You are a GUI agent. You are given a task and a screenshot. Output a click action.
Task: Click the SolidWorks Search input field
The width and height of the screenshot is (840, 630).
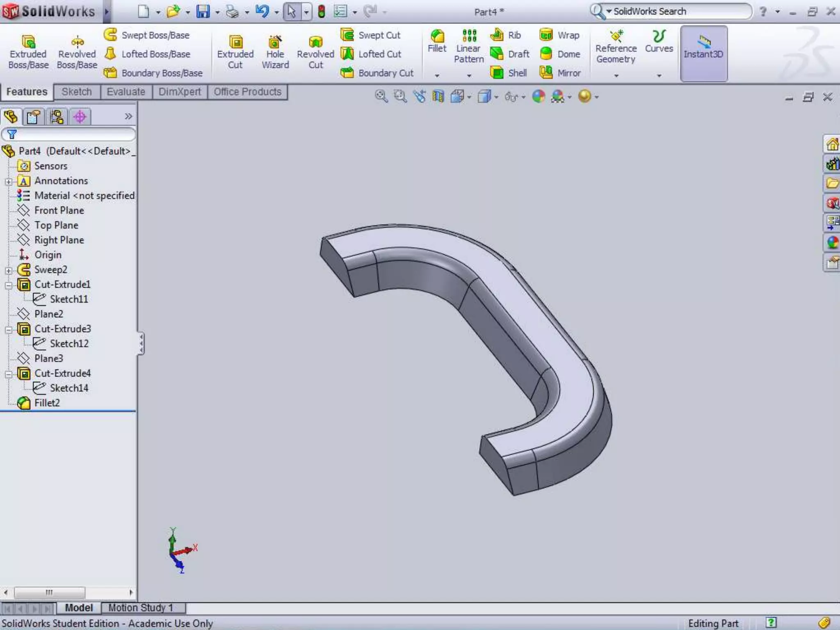[677, 11]
